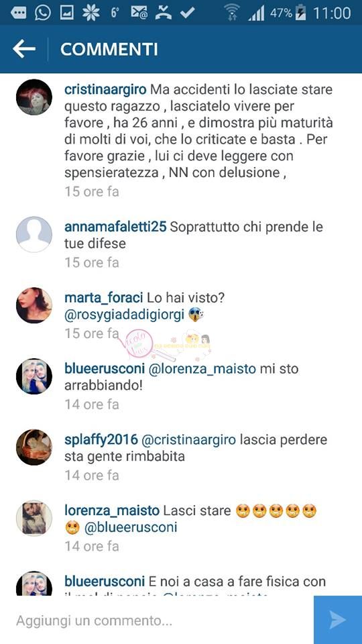Send comment with the paper plane button
362x644 pixels.
pos(337,620)
